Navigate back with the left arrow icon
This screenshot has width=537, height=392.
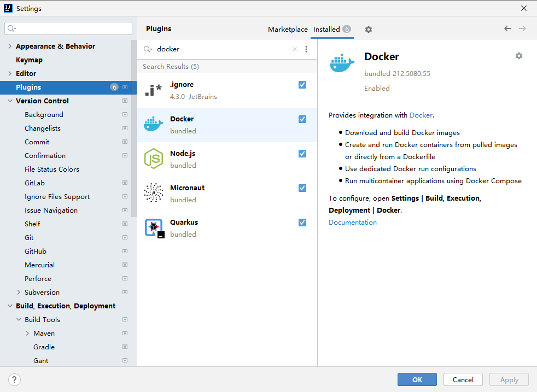[507, 28]
